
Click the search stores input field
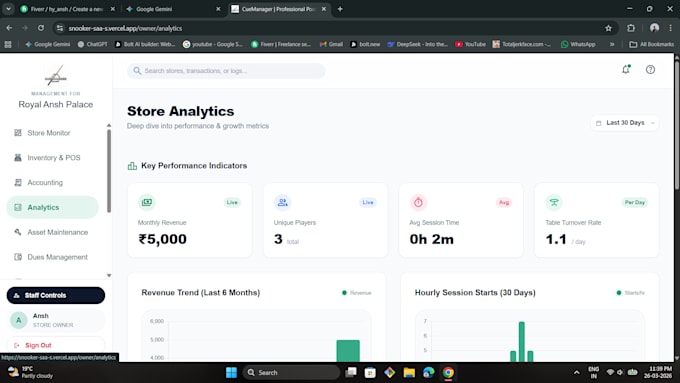tap(226, 71)
